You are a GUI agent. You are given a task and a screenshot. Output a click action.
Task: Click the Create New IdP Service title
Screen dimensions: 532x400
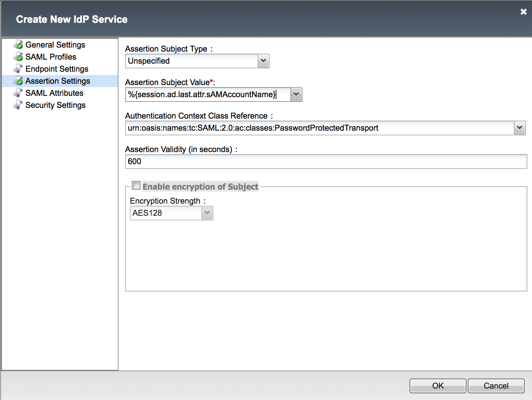coord(72,19)
